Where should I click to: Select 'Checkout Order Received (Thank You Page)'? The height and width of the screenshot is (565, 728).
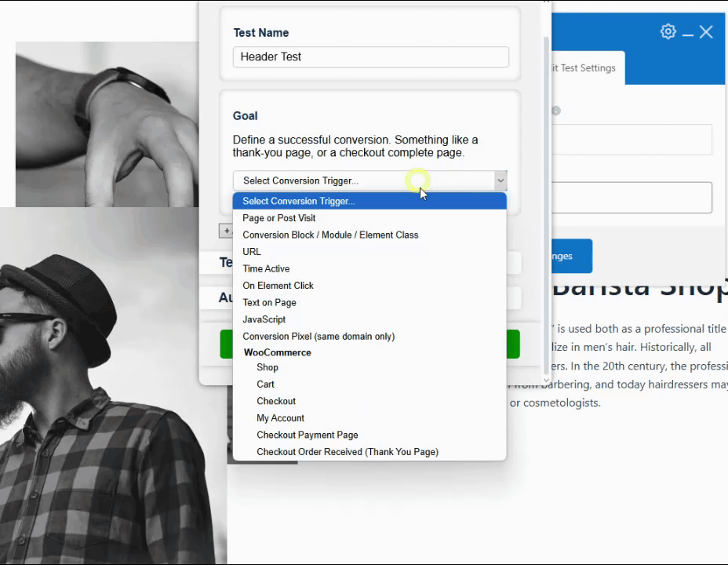pos(347,452)
